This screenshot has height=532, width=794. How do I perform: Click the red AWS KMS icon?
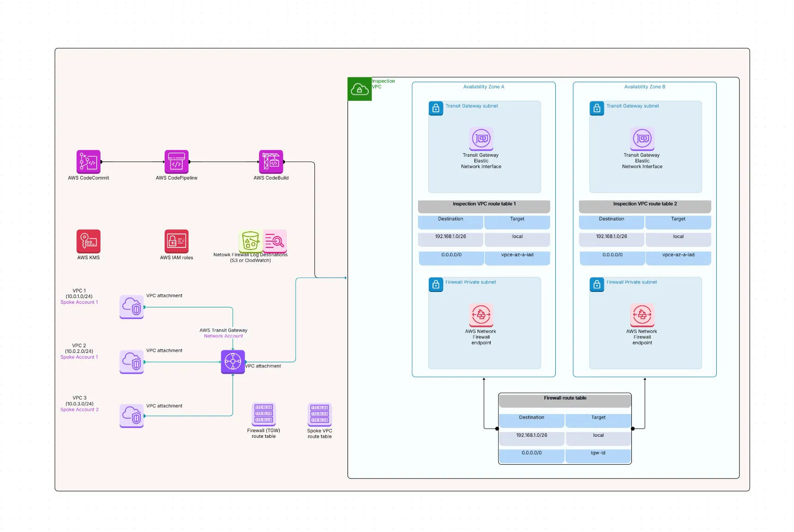coord(88,241)
